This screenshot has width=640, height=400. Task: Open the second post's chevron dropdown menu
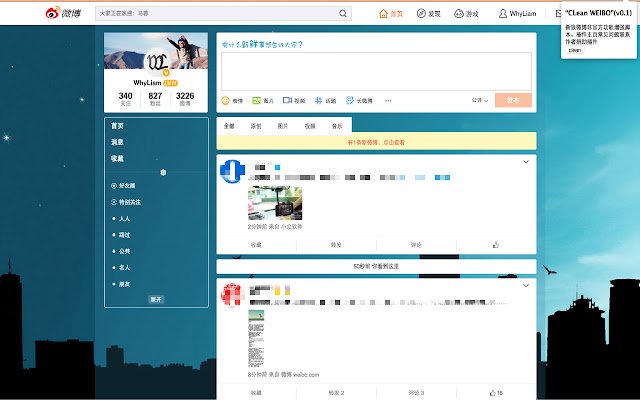526,286
